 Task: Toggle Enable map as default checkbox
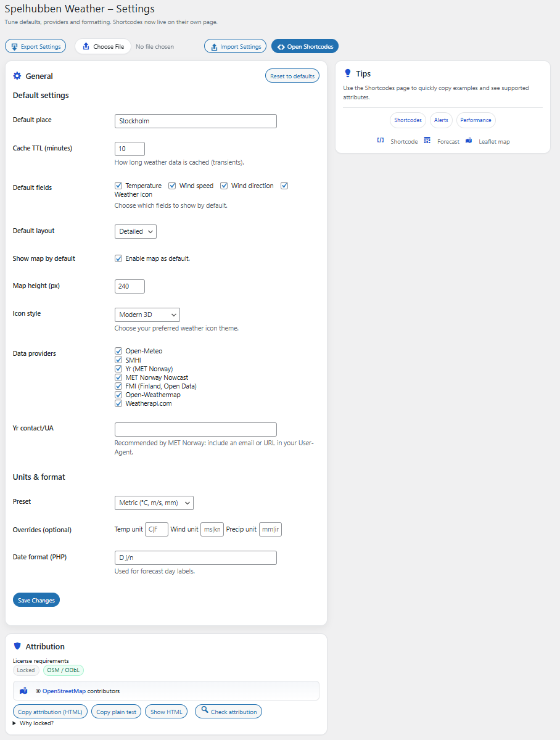pos(118,258)
